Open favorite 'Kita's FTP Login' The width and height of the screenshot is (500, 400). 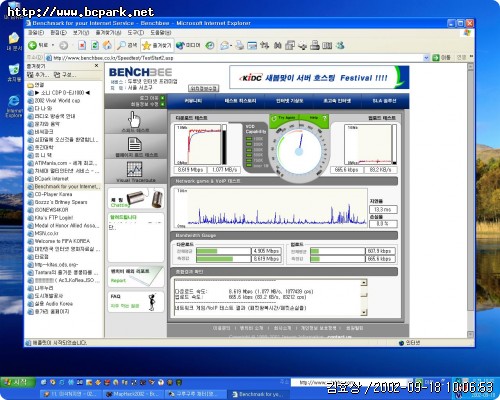click(x=50, y=218)
